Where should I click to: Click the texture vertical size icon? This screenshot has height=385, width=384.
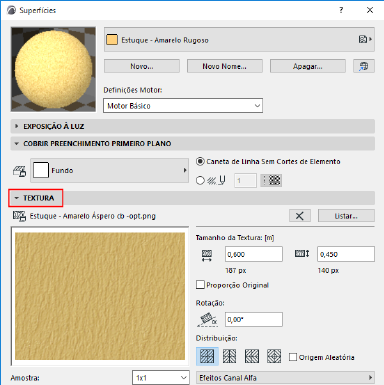302,254
